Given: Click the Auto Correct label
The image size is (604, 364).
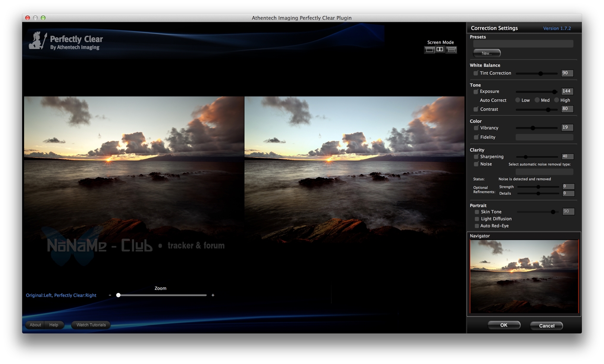Looking at the screenshot, I should point(493,100).
